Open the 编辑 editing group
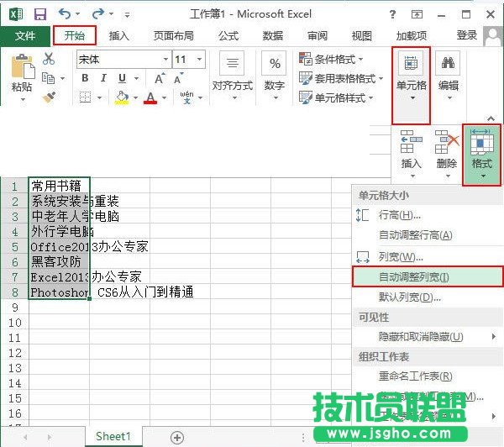 tap(448, 76)
